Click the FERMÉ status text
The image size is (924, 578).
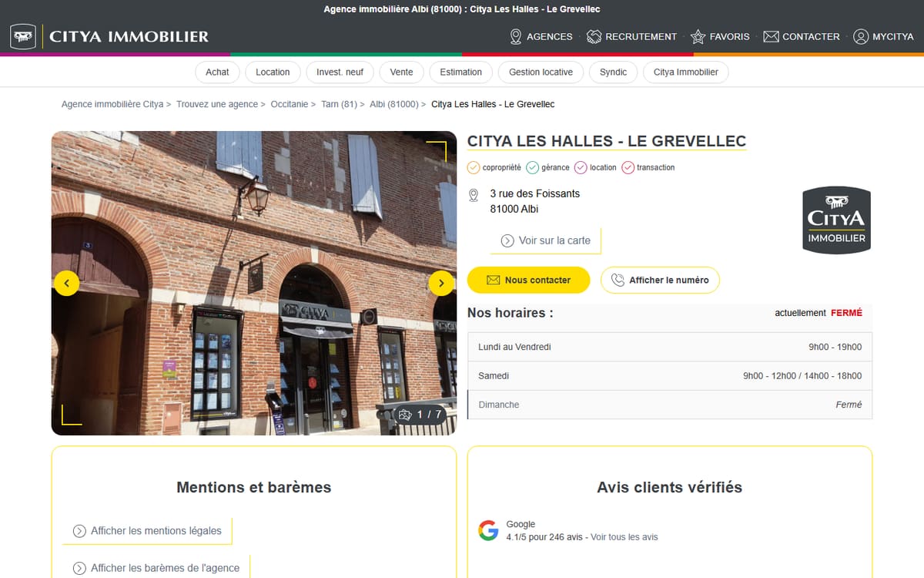[846, 313]
